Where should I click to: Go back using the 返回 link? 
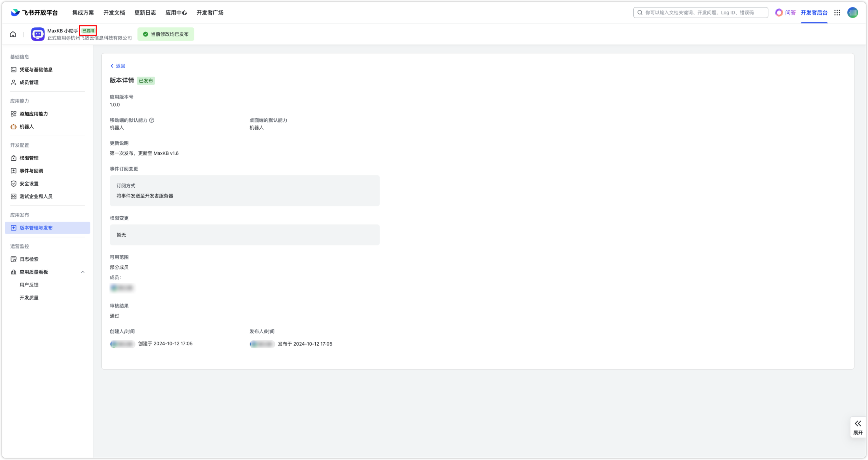[x=118, y=66]
